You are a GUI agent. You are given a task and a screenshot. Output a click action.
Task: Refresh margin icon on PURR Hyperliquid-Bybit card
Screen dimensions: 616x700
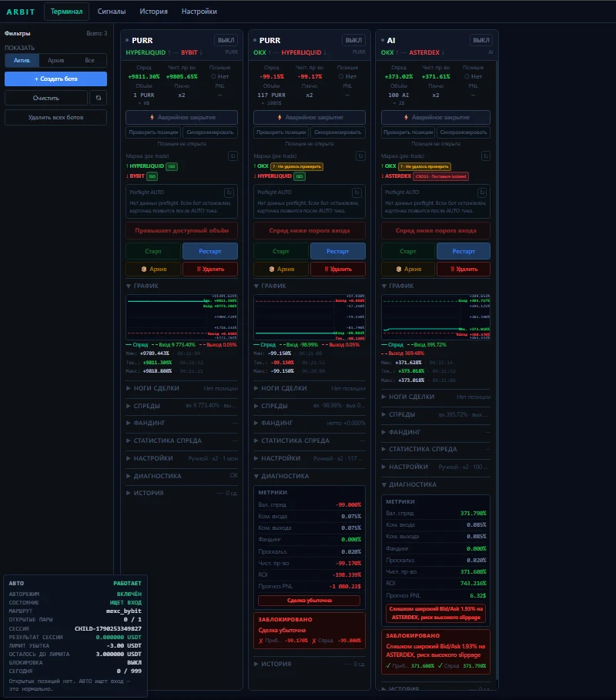pyautogui.click(x=233, y=156)
